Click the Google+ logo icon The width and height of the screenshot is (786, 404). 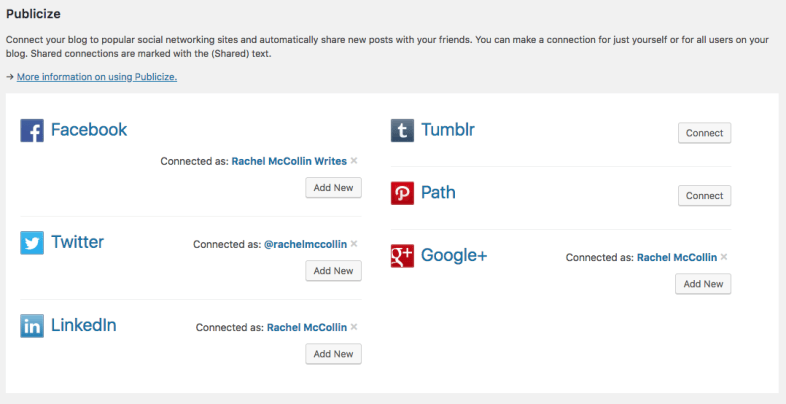[403, 256]
